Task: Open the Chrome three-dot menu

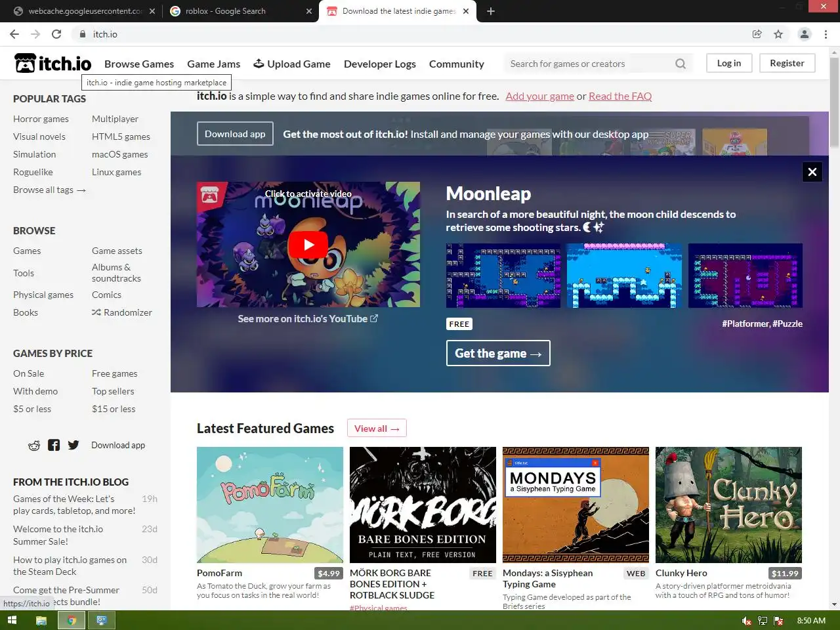Action: click(826, 34)
